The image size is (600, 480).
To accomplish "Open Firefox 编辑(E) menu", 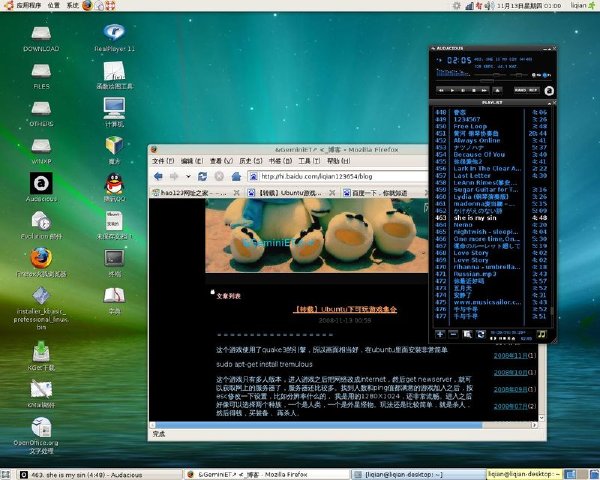I will (192, 161).
